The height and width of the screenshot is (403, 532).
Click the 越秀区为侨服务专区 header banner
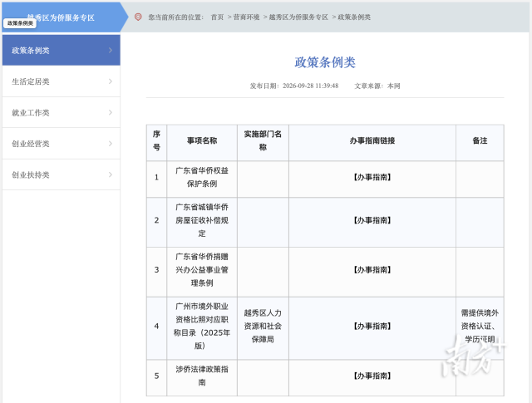65,17
